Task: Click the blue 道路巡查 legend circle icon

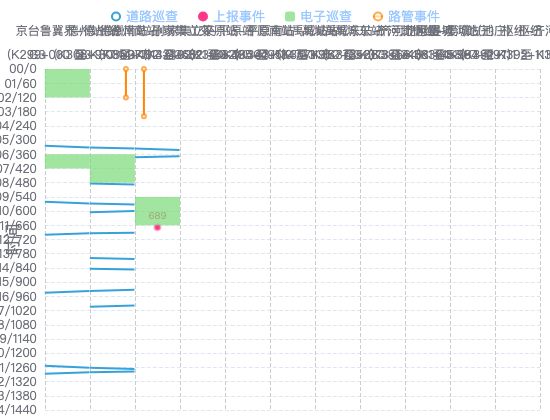Action: [116, 16]
